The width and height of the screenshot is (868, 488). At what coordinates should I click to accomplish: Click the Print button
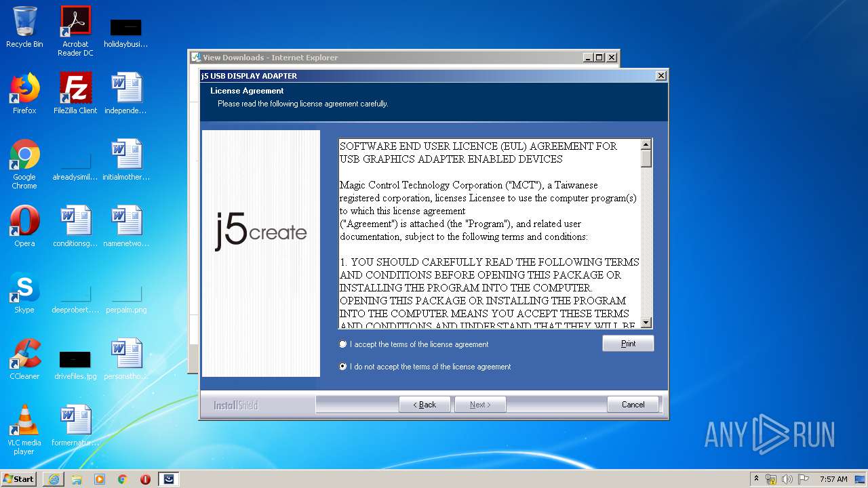628,344
